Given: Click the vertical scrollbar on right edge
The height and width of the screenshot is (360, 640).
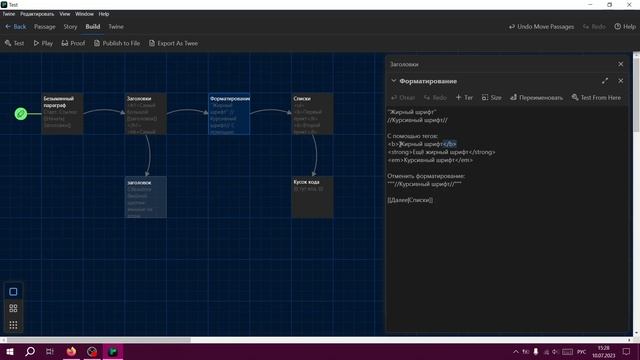Looking at the screenshot, I should [636, 94].
